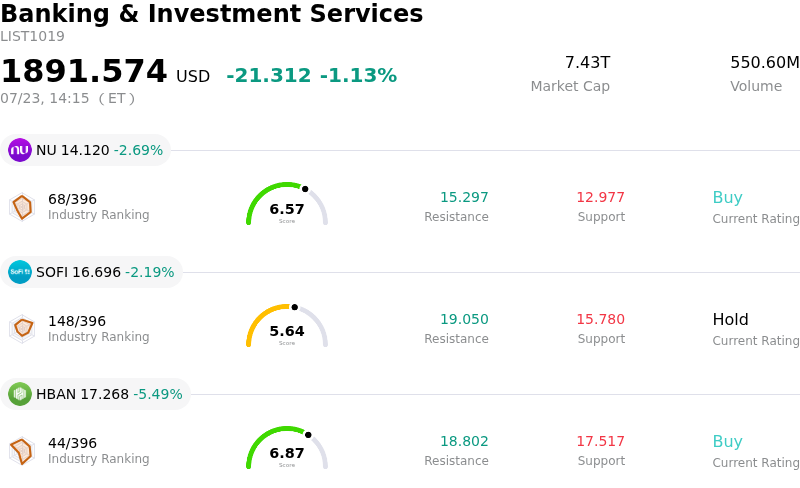The image size is (800, 488).
Task: Click the SoFi blue logo icon
Action: [20, 272]
